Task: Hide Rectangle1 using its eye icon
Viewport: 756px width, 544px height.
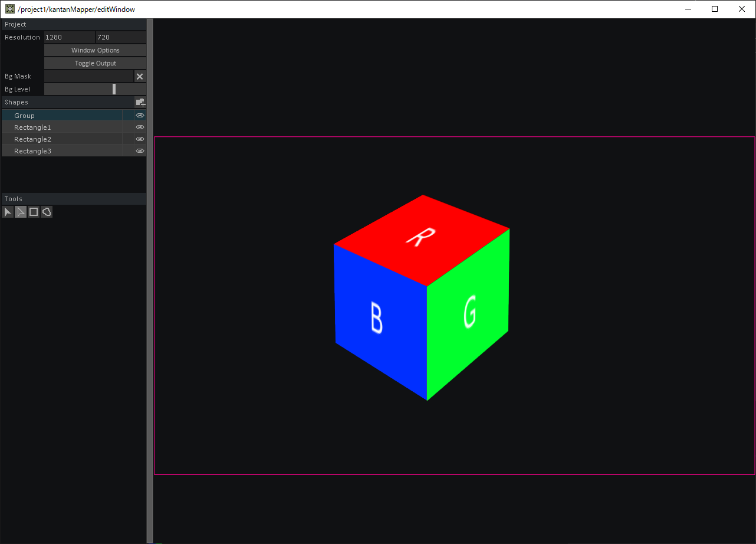Action: 139,127
